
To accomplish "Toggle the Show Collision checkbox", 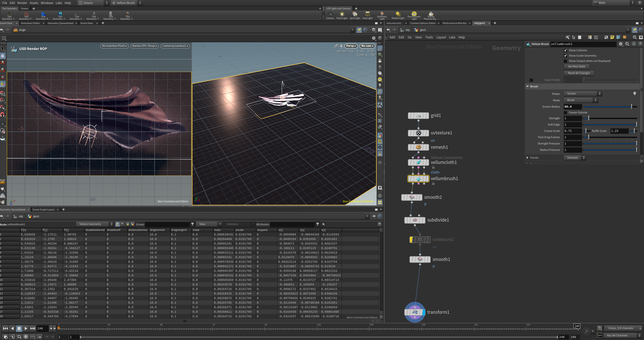I will 566,51.
